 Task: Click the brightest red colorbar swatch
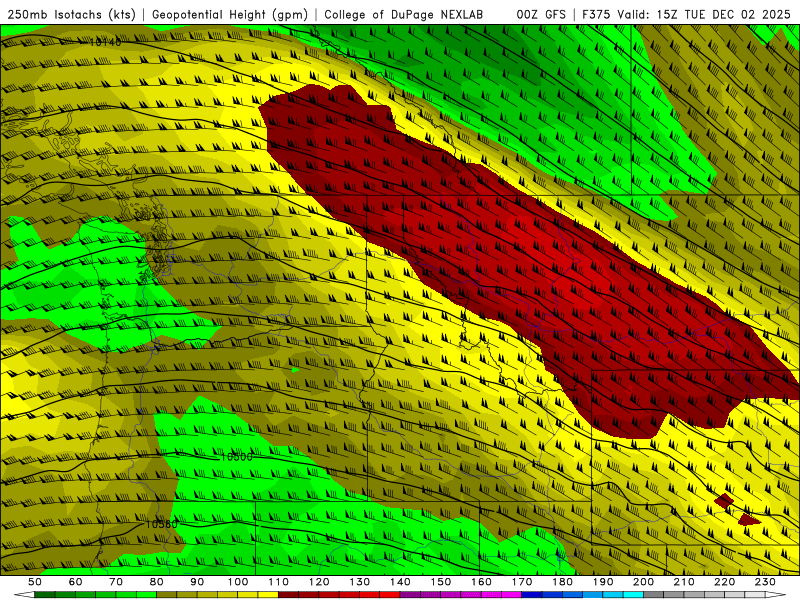tap(390, 595)
